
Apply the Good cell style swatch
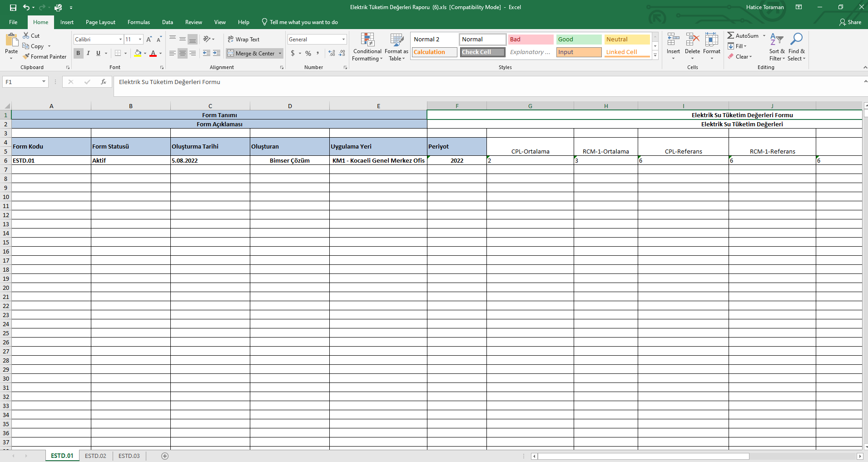(579, 40)
